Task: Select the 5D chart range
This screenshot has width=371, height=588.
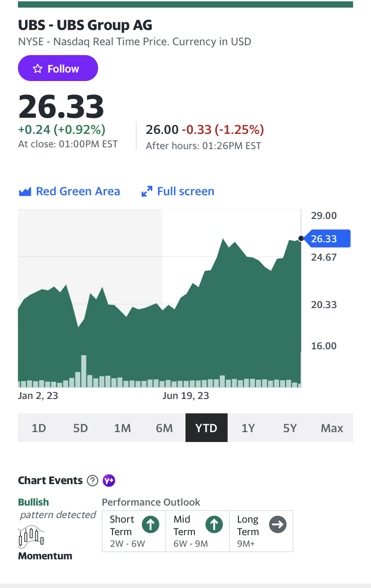Action: [81, 428]
